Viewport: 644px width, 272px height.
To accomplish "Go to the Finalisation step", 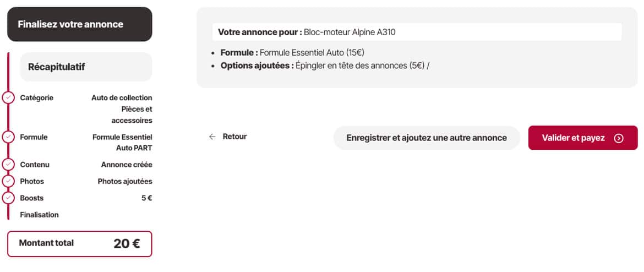I will 39,215.
